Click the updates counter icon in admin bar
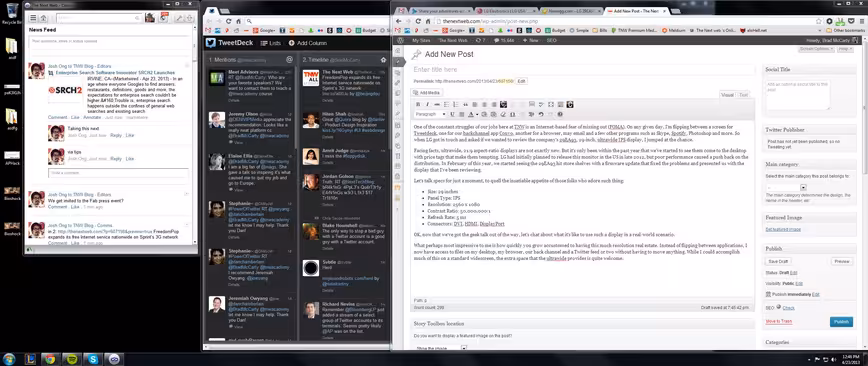The image size is (868, 366). [x=478, y=40]
